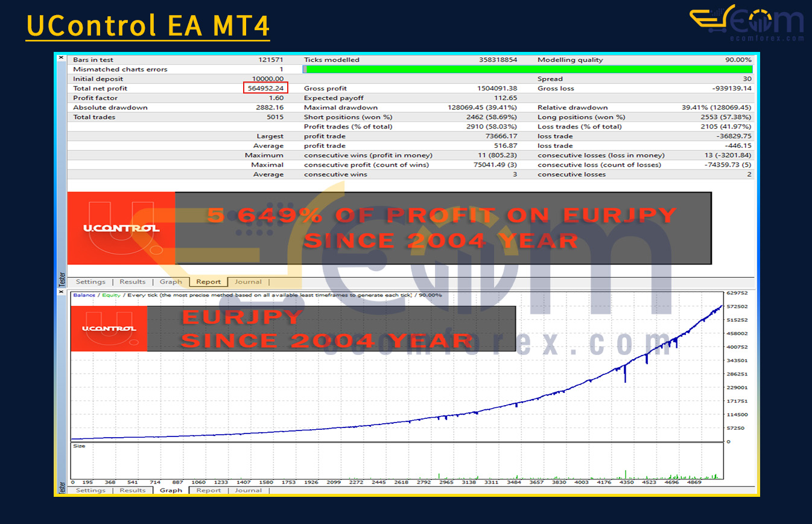The image size is (812, 524).
Task: Select the deposit value '10000.00'
Action: click(268, 79)
